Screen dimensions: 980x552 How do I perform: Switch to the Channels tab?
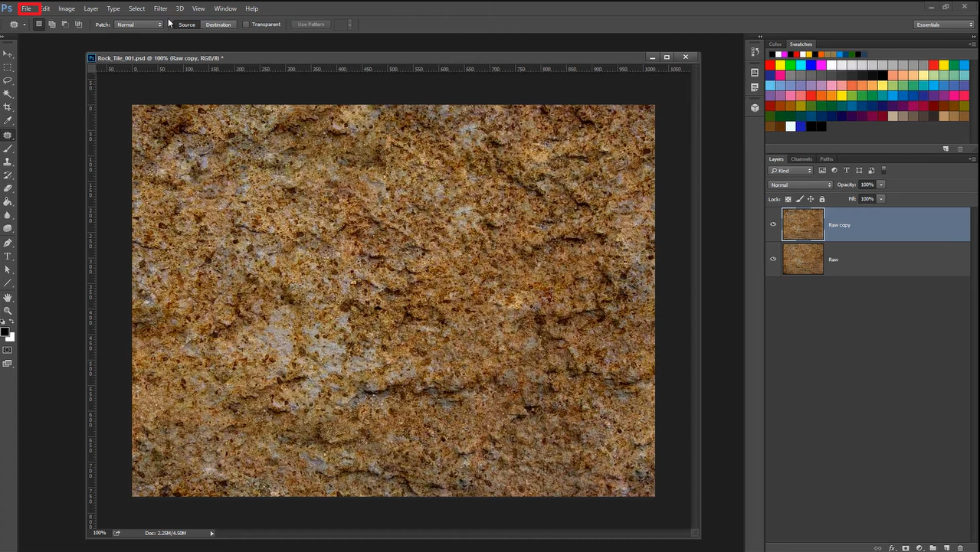click(x=801, y=159)
